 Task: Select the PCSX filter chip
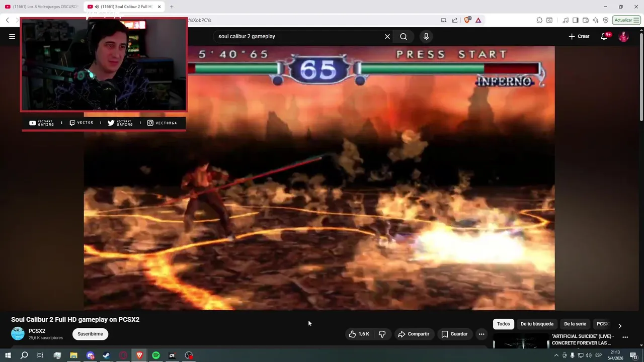click(603, 324)
